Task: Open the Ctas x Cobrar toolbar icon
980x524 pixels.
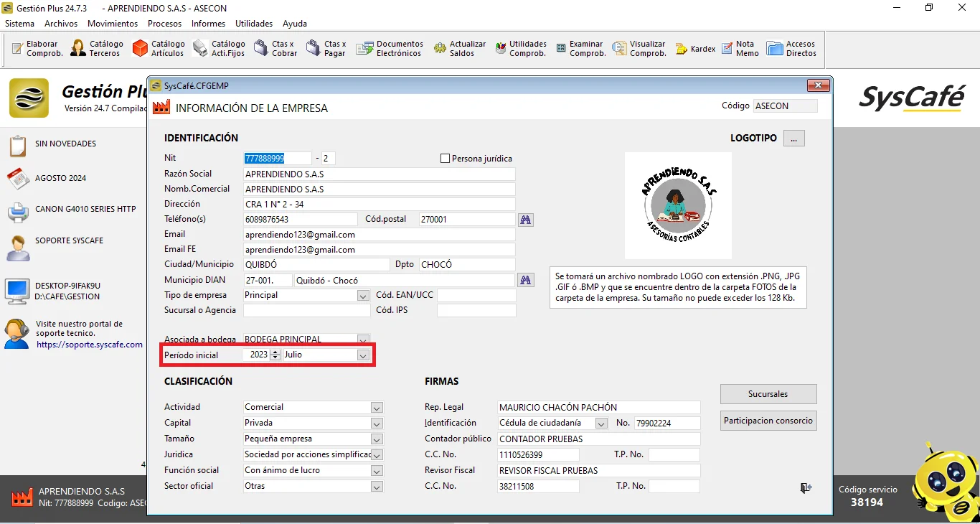Action: [x=276, y=49]
